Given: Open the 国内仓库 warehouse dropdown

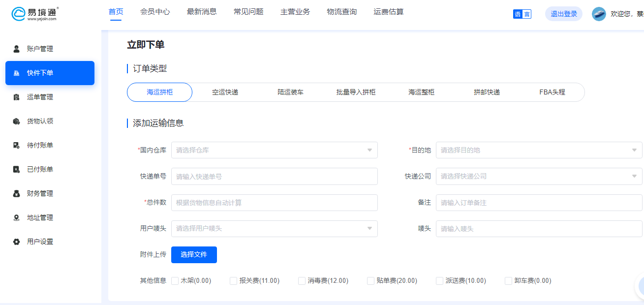Looking at the screenshot, I should [x=274, y=150].
